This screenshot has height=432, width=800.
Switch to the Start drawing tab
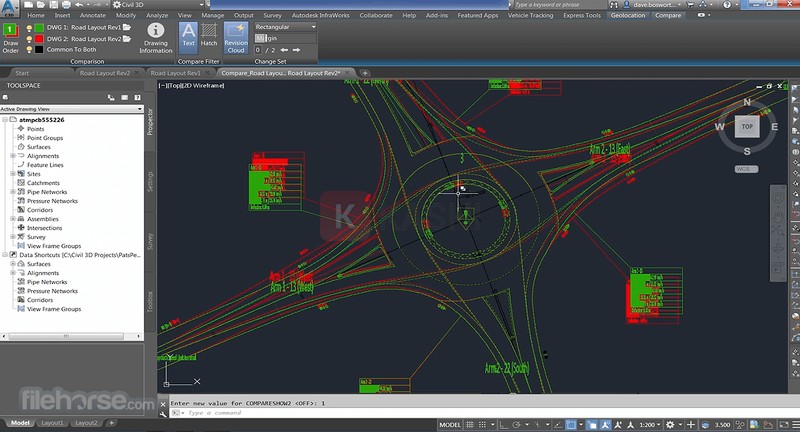click(22, 73)
